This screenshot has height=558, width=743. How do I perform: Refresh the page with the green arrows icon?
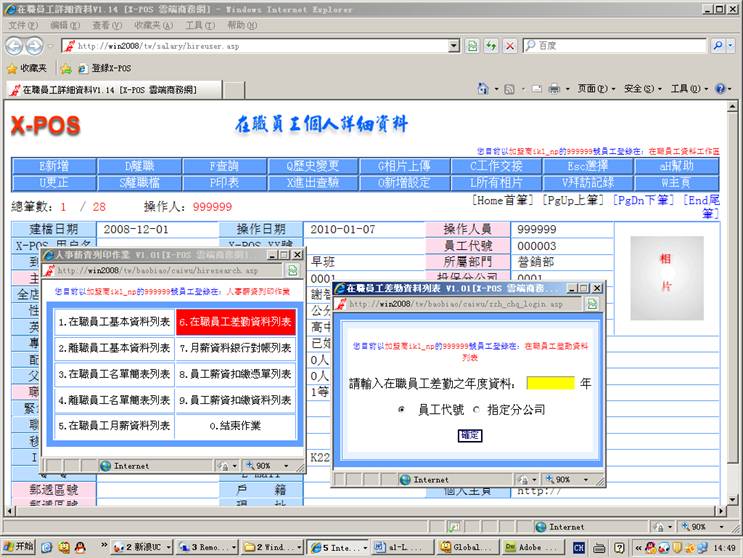tap(491, 46)
